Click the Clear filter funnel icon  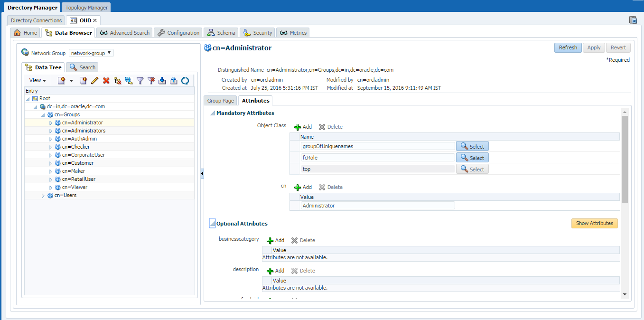pos(151,81)
